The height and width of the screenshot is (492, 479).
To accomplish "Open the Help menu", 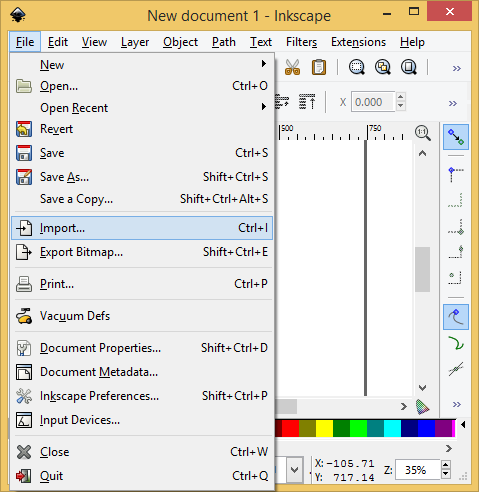I will coord(412,42).
